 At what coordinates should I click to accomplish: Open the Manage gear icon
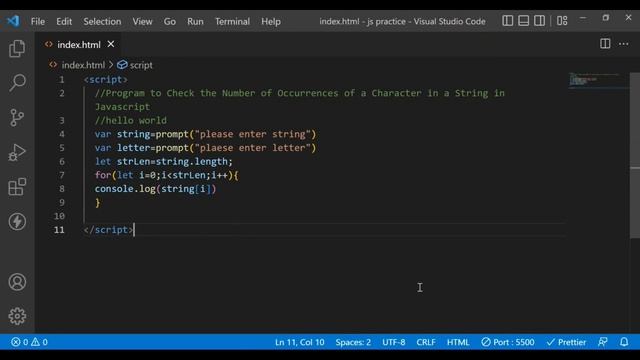click(17, 316)
